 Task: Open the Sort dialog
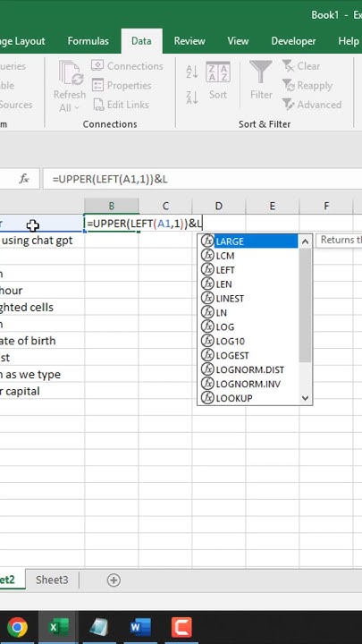pos(218,80)
